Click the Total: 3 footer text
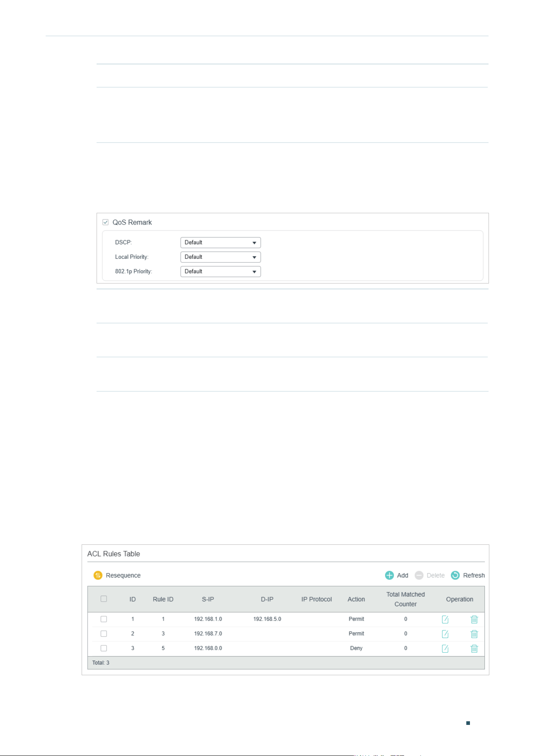The image size is (535, 756). point(101,663)
